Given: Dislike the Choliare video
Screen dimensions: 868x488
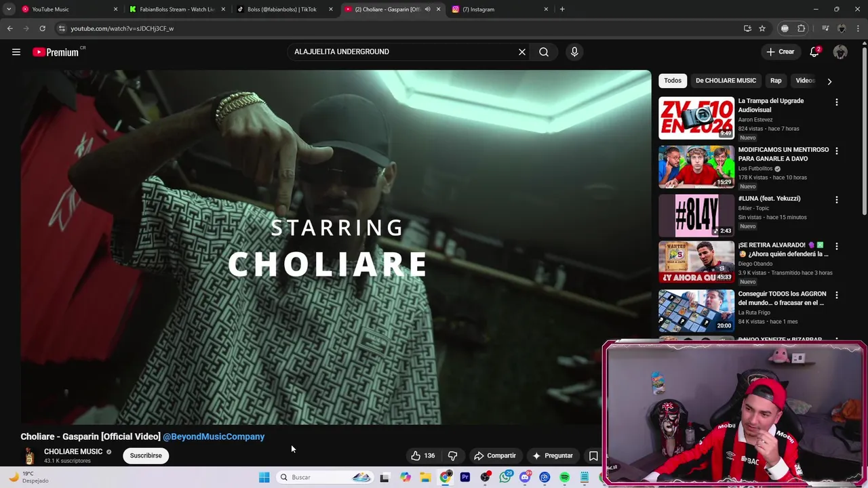Looking at the screenshot, I should click(452, 455).
